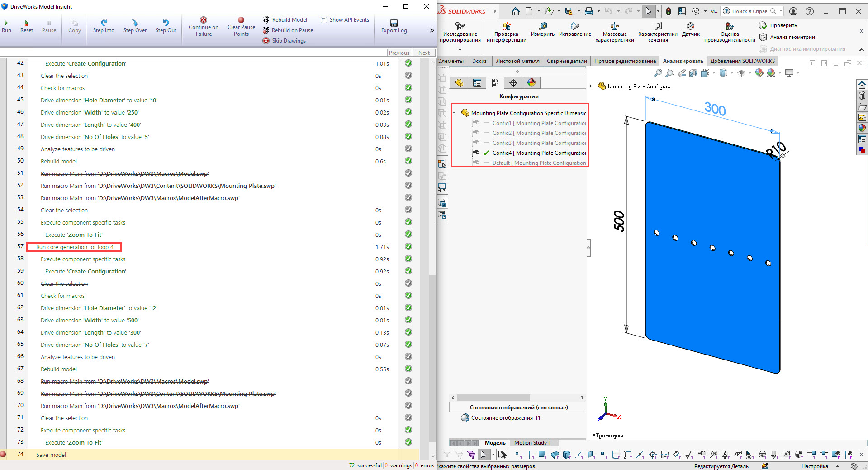868x470 pixels.
Task: Click the user login icon
Action: pyautogui.click(x=793, y=11)
